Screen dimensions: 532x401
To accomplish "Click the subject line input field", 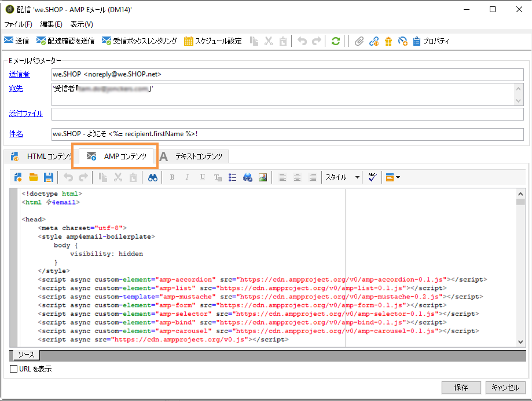I will (x=288, y=134).
